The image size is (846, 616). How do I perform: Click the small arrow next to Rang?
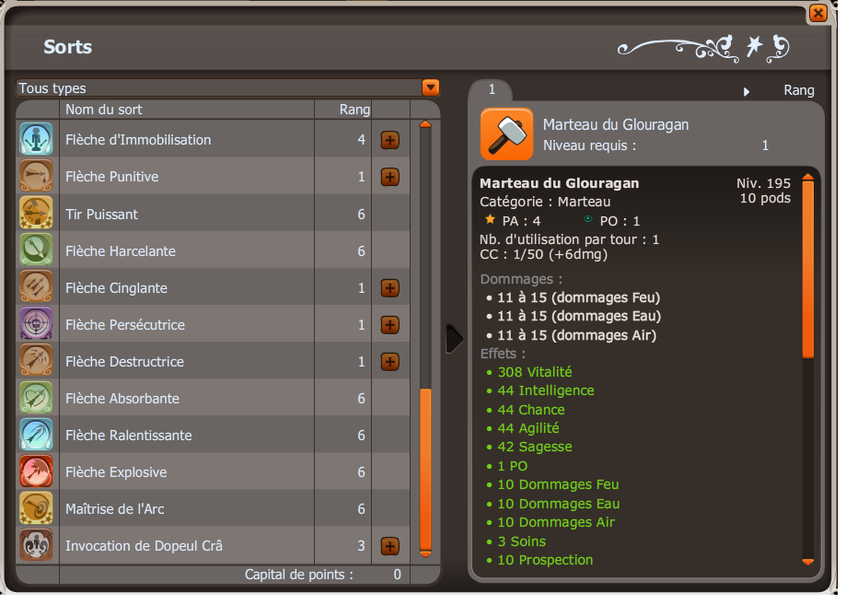click(747, 92)
